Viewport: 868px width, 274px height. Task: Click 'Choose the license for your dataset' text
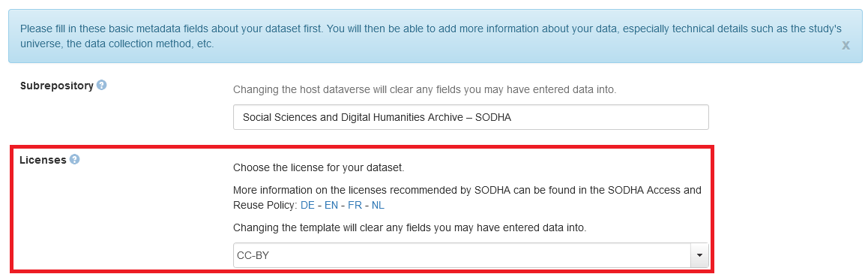click(x=319, y=167)
